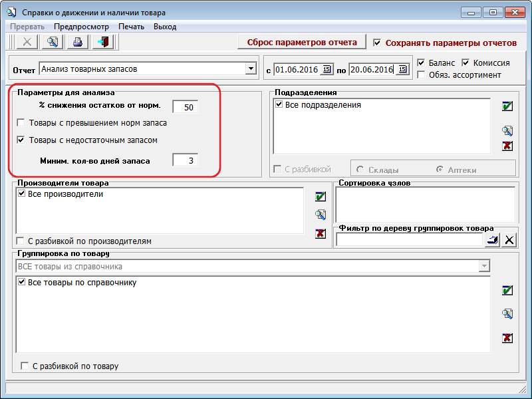The height and width of the screenshot is (399, 532).
Task: Uncheck Товары с недостаточным запасом
Action: pos(21,140)
